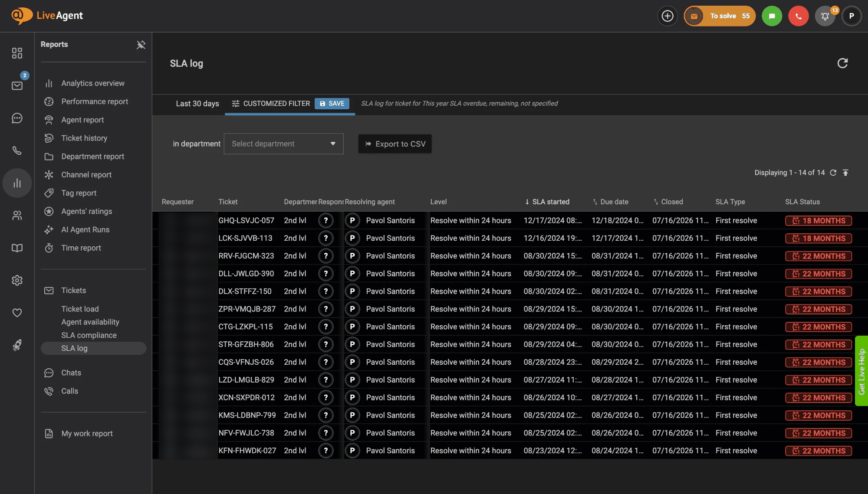The height and width of the screenshot is (494, 868).
Task: Sort by Due date column
Action: point(610,202)
